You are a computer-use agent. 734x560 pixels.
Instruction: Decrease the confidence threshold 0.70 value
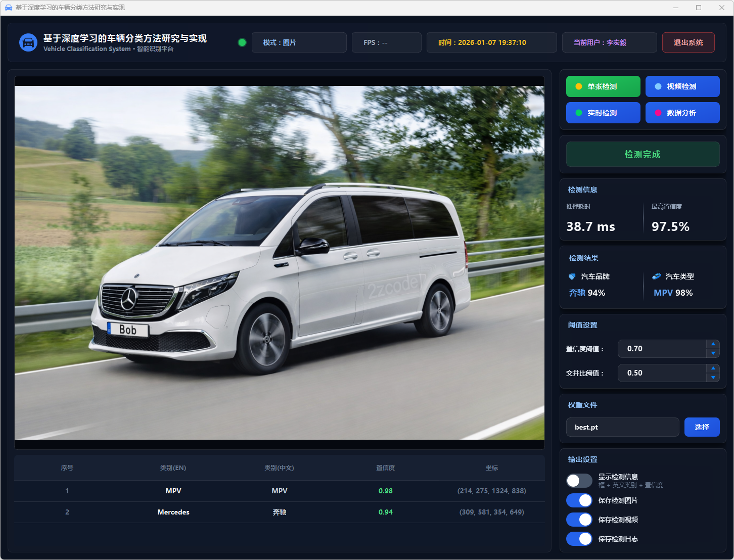(x=713, y=353)
